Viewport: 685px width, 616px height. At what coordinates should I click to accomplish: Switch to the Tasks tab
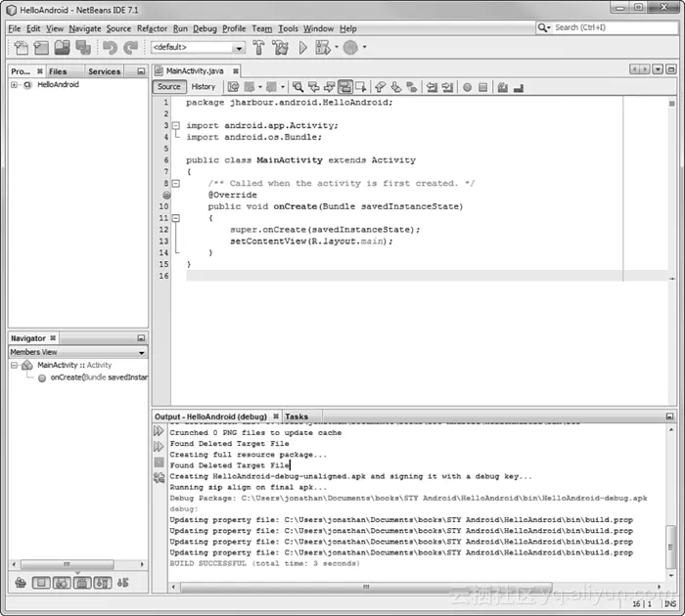click(x=297, y=417)
